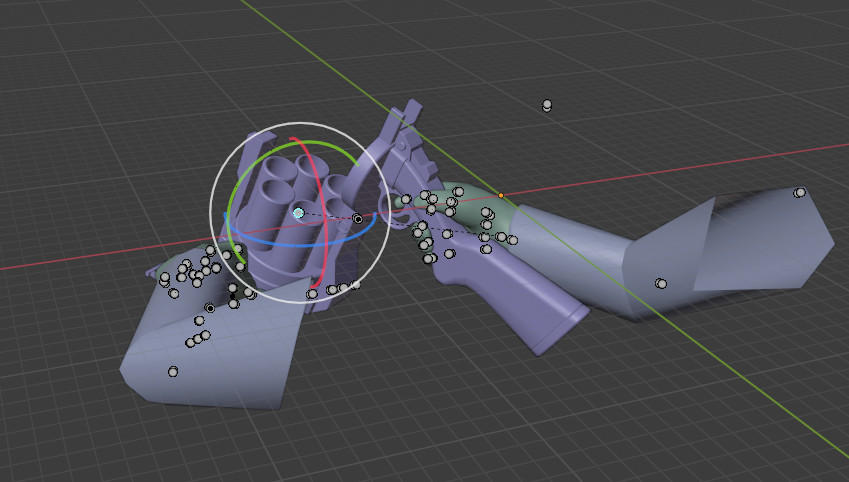Select the isolated bone point floating above the scene
The width and height of the screenshot is (849, 482).
click(x=547, y=105)
